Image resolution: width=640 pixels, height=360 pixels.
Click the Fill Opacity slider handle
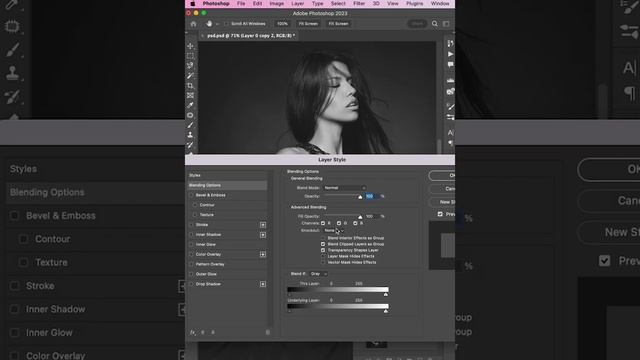[x=360, y=217]
